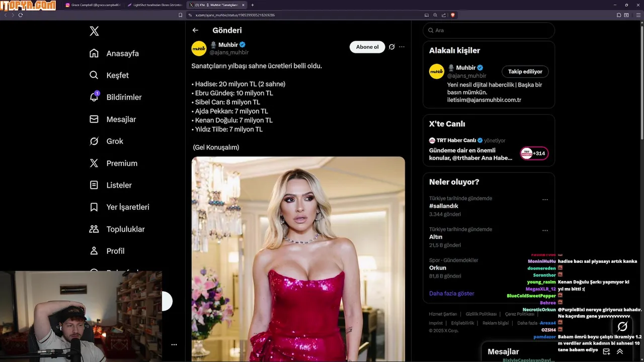This screenshot has height=362, width=644.
Task: Click the browser back button
Action: [6, 15]
